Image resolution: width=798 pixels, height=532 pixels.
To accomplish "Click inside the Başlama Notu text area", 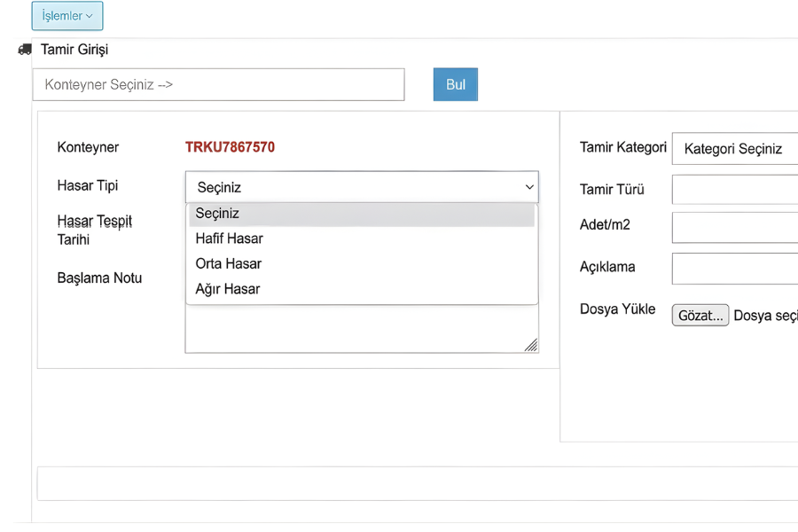I will point(355,330).
